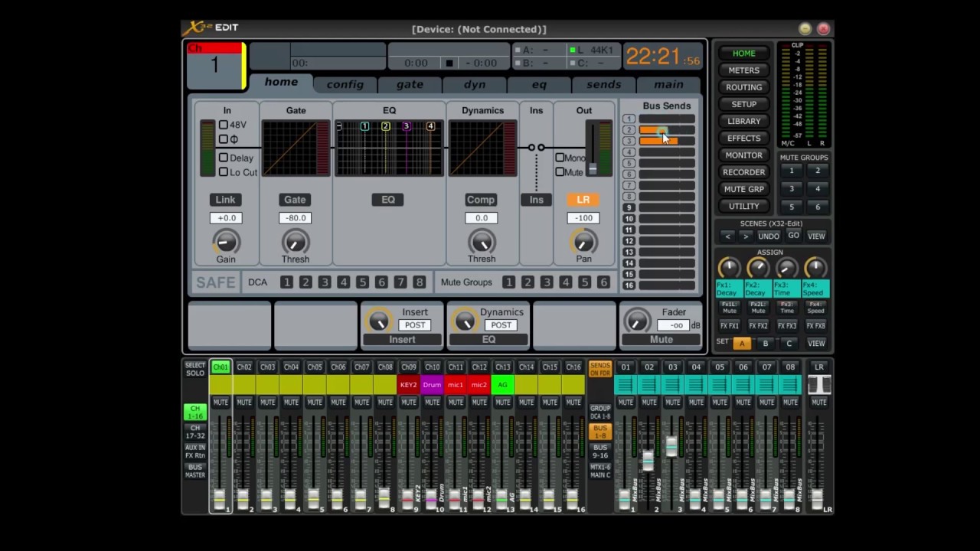
Task: Click the scenes GO button
Action: [793, 236]
